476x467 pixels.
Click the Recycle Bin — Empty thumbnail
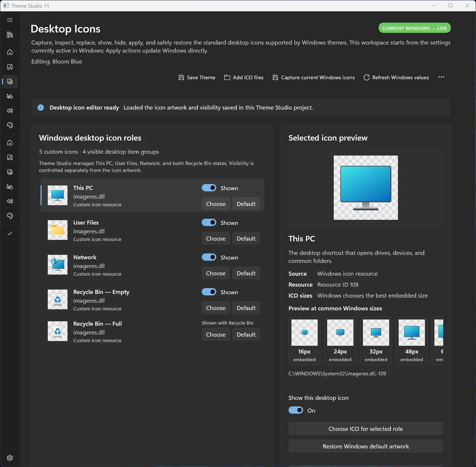[58, 299]
